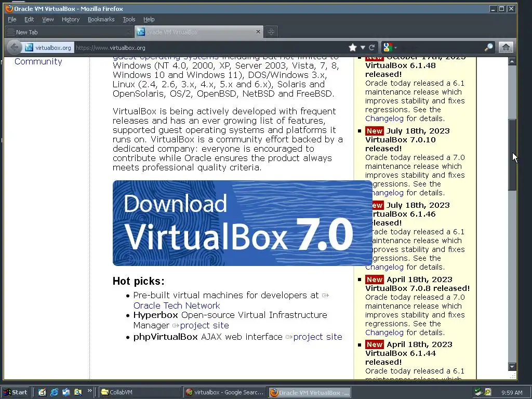Open the Edit menu
The image size is (532, 399).
[x=29, y=19]
